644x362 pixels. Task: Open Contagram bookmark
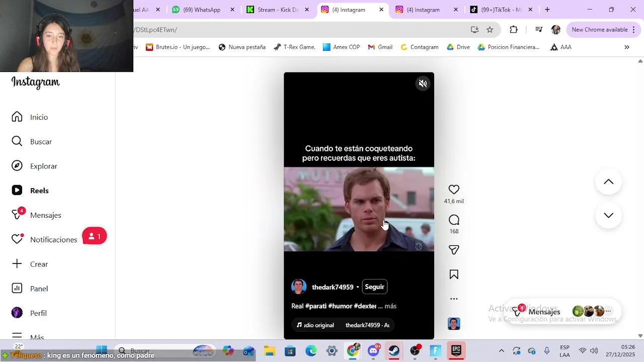pyautogui.click(x=419, y=47)
